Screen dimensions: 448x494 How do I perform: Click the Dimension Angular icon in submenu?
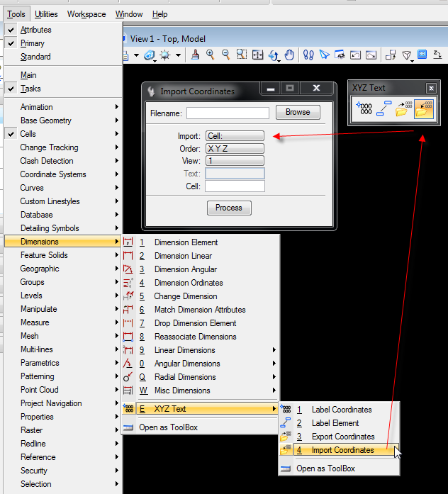tap(128, 269)
